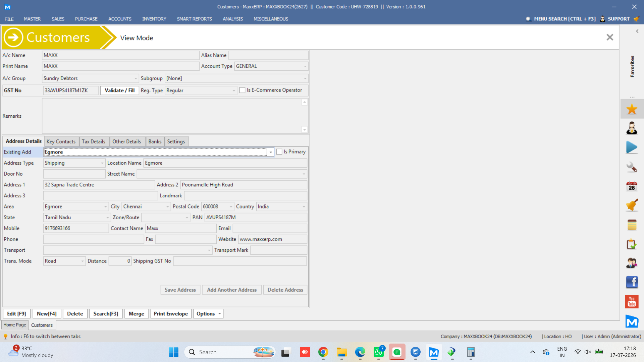
Task: Open Calculator from taskbar
Action: (471, 352)
